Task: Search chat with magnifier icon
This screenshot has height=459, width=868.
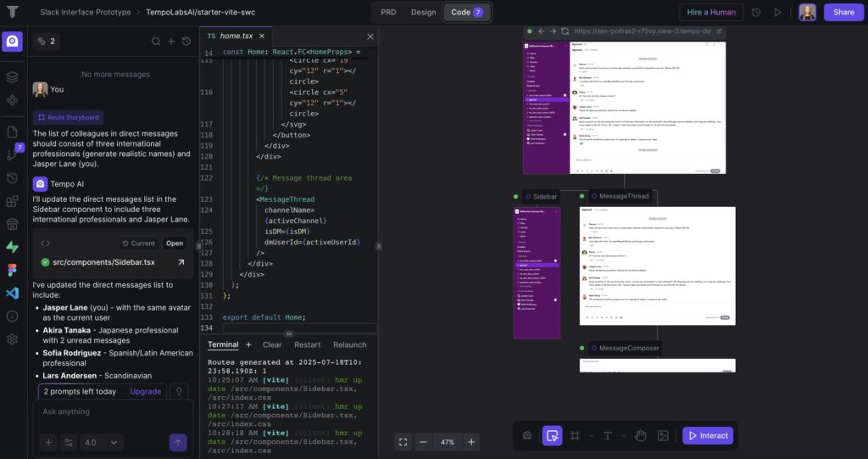Action: (156, 41)
